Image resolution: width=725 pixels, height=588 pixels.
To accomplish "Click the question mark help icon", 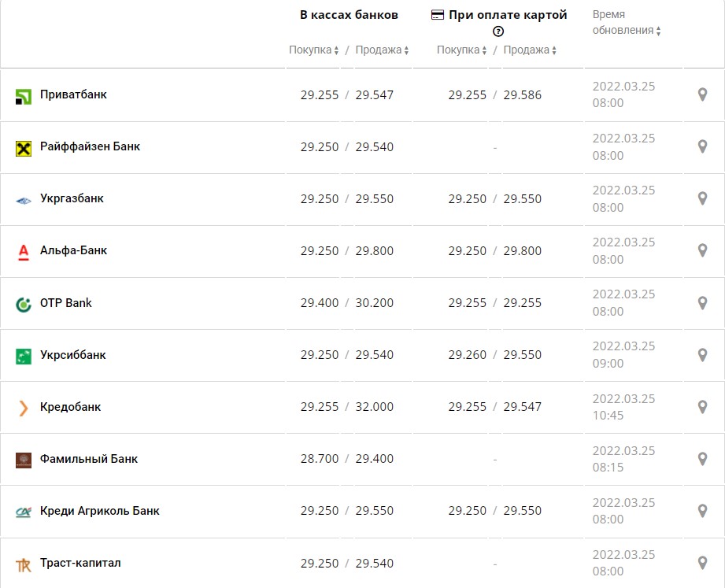I will tap(498, 31).
